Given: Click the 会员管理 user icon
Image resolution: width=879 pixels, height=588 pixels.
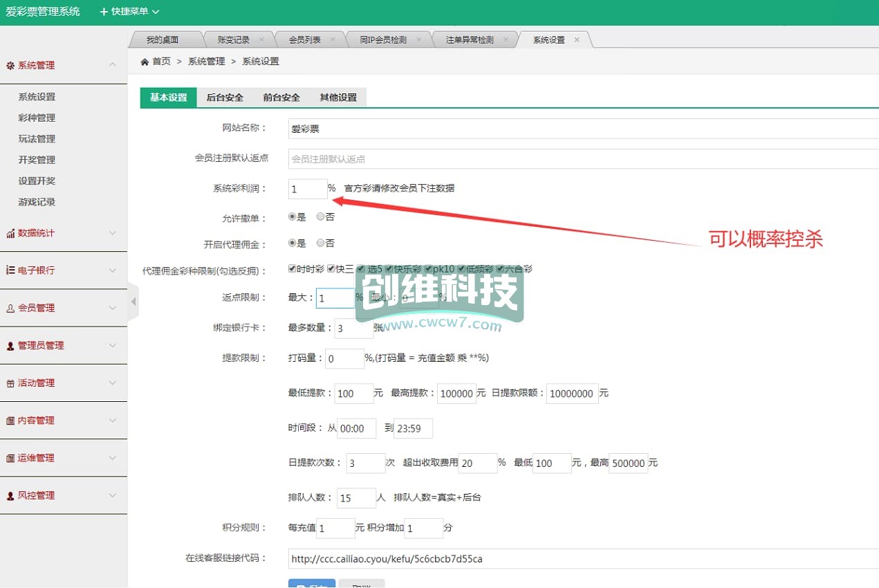Looking at the screenshot, I should 10,309.
